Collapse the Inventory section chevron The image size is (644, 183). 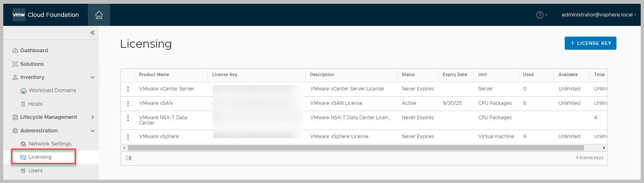pos(92,77)
